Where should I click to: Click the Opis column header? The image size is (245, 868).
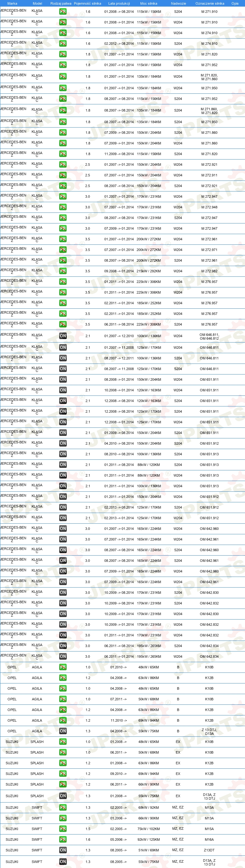click(x=235, y=3)
